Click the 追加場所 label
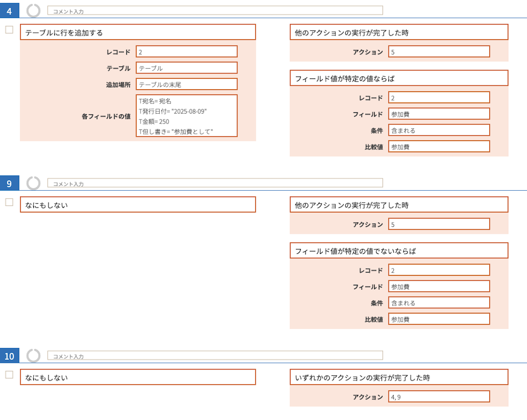Image resolution: width=527 pixels, height=420 pixels. 119,85
